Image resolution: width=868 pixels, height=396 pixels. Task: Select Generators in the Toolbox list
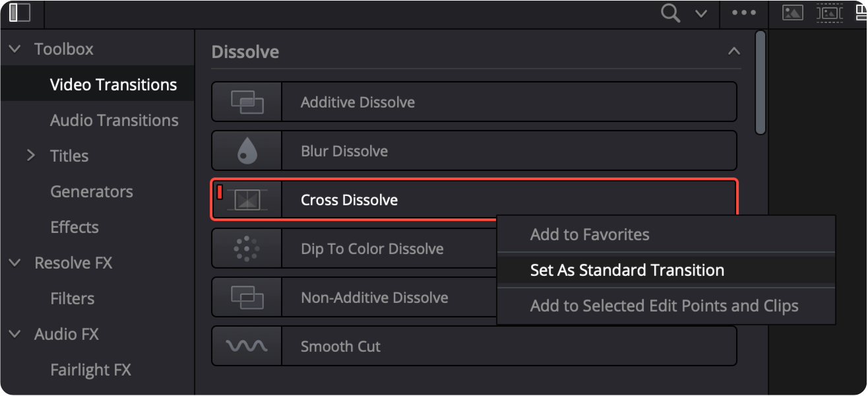coord(92,191)
